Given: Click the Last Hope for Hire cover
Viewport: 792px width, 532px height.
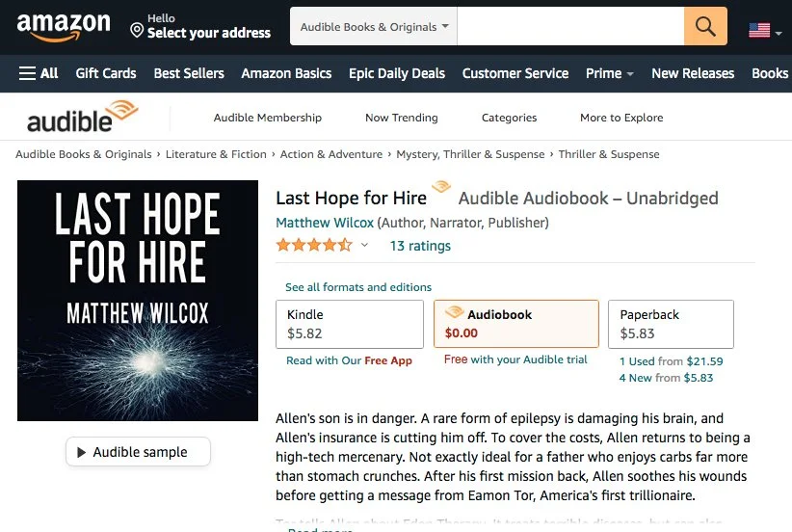Looking at the screenshot, I should coord(138,301).
